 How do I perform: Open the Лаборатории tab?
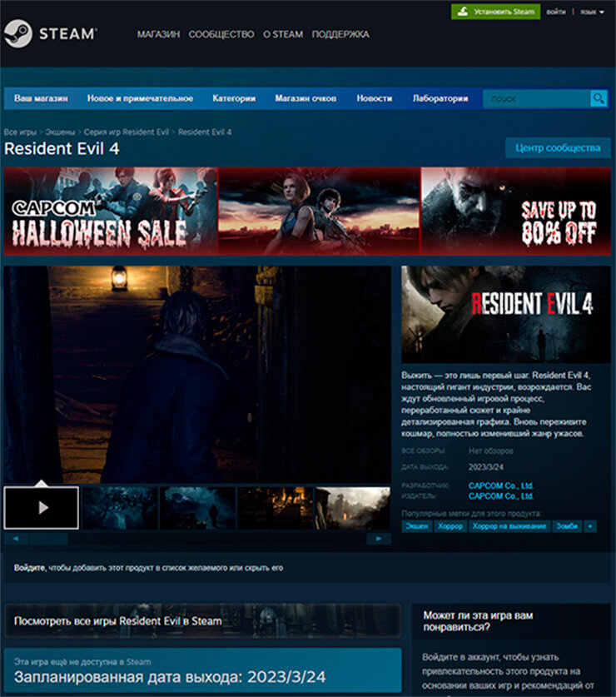[440, 98]
